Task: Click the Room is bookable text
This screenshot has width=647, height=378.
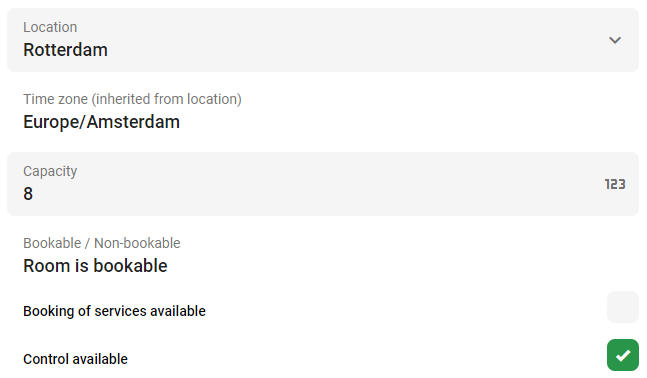Action: [95, 266]
